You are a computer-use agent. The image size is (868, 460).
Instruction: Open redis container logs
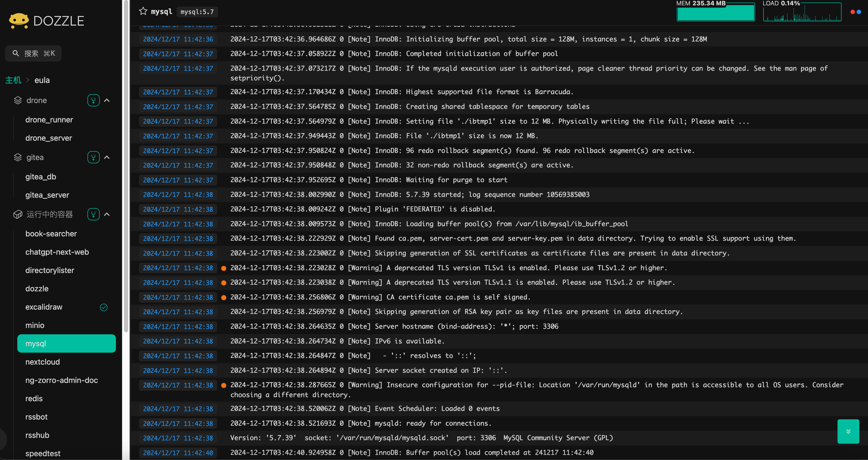click(34, 399)
